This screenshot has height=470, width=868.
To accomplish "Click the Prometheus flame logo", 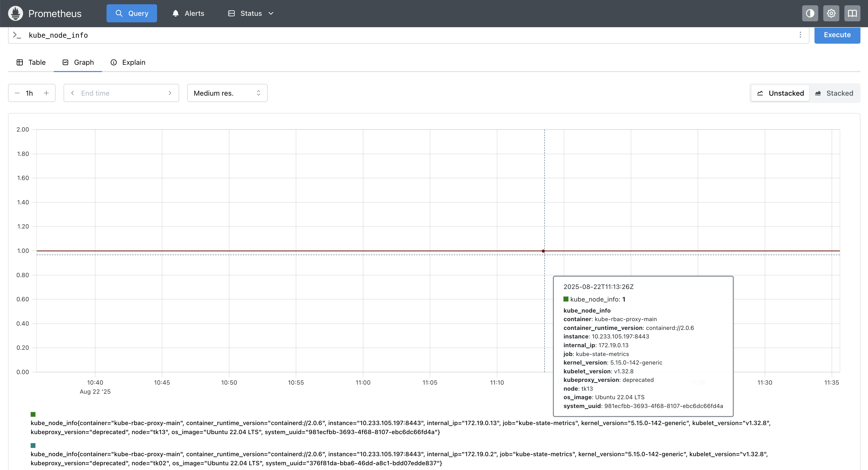I will pyautogui.click(x=16, y=14).
